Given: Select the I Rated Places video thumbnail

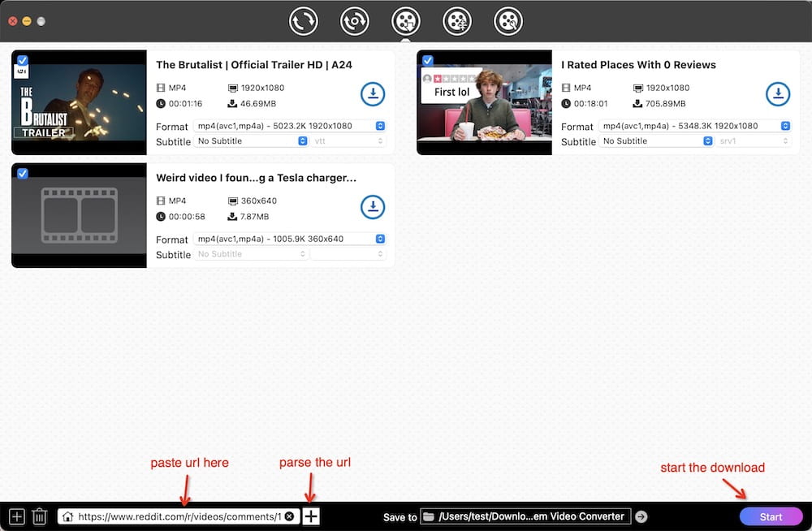Looking at the screenshot, I should 484,102.
